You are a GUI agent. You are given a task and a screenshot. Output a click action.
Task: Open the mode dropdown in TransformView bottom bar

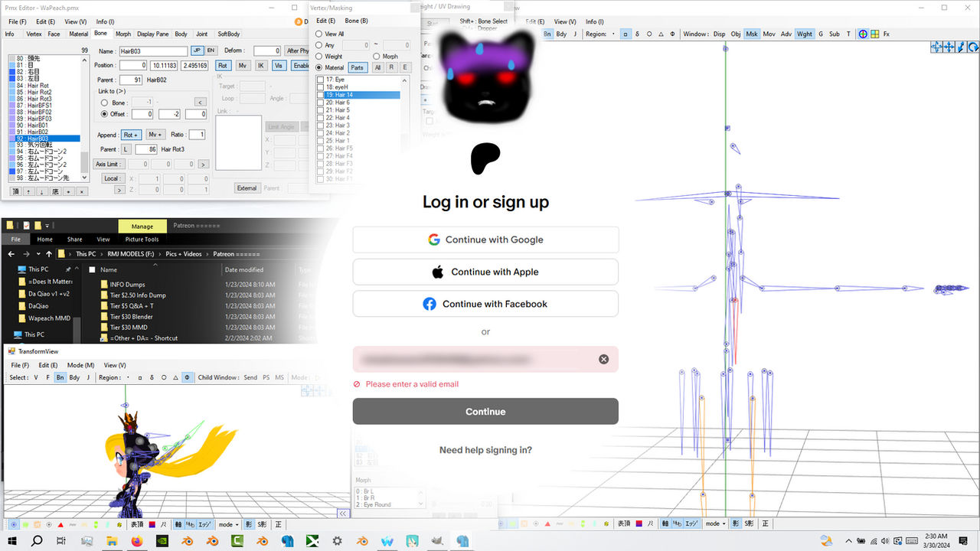coord(227,524)
